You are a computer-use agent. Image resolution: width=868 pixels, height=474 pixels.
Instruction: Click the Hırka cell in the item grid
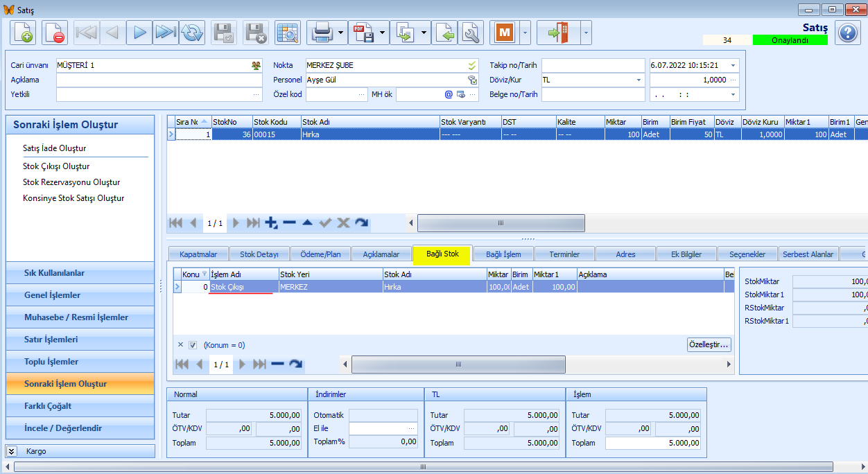click(x=370, y=134)
